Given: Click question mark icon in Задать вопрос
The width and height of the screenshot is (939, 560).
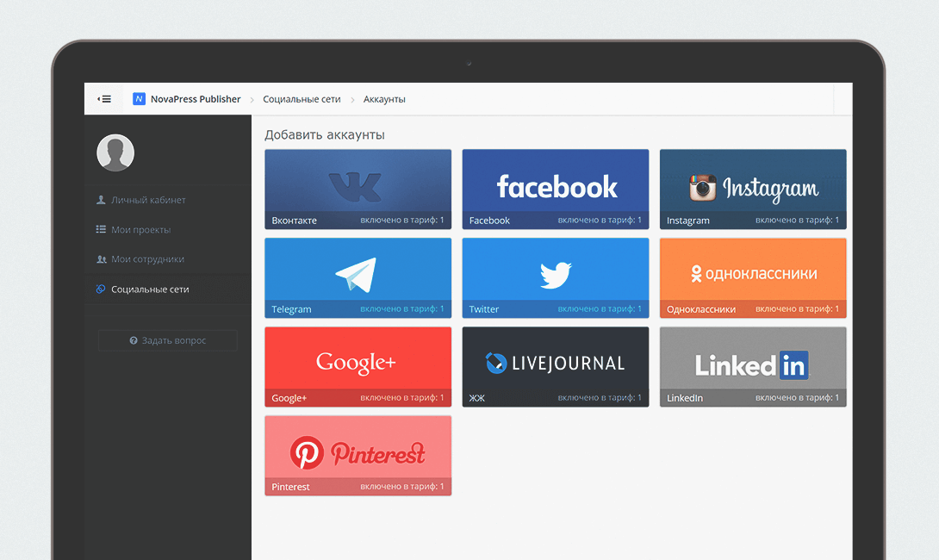Looking at the screenshot, I should 134,340.
